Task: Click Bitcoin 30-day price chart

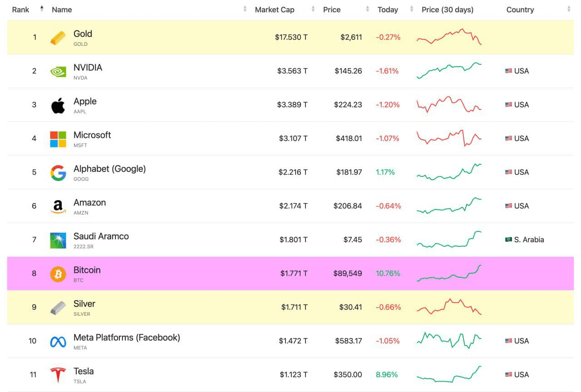Action: 449,273
